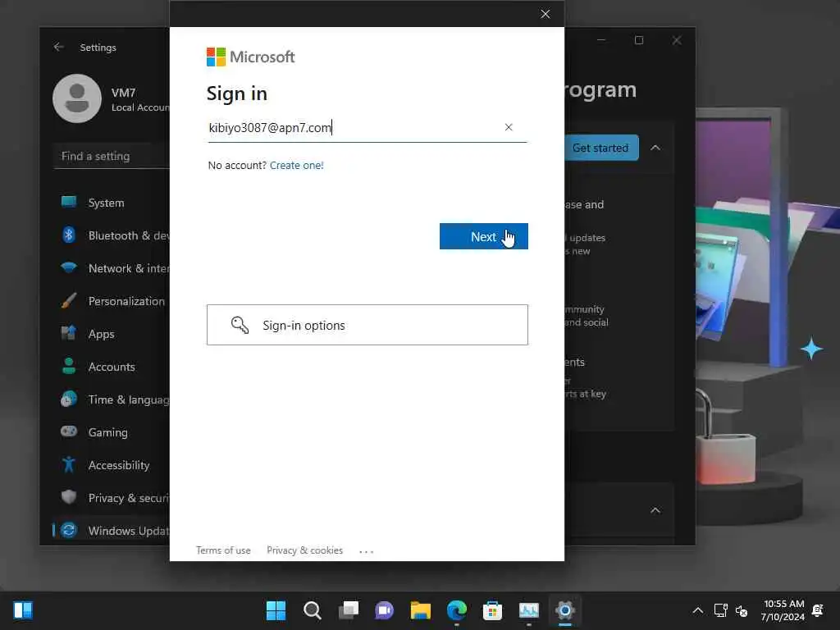This screenshot has width=840, height=630.
Task: Click the Find a setting search box
Action: pyautogui.click(x=112, y=156)
